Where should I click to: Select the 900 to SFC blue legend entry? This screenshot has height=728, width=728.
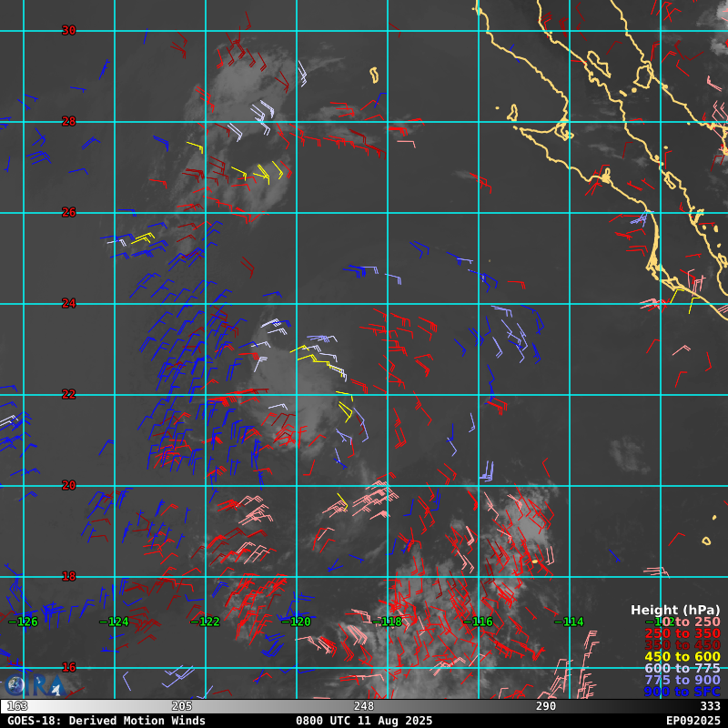[682, 693]
